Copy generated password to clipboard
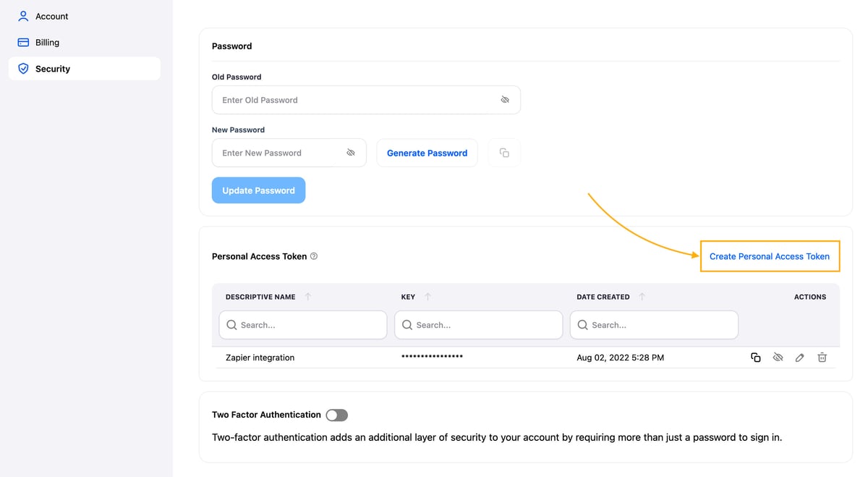The image size is (868, 477). (x=504, y=153)
